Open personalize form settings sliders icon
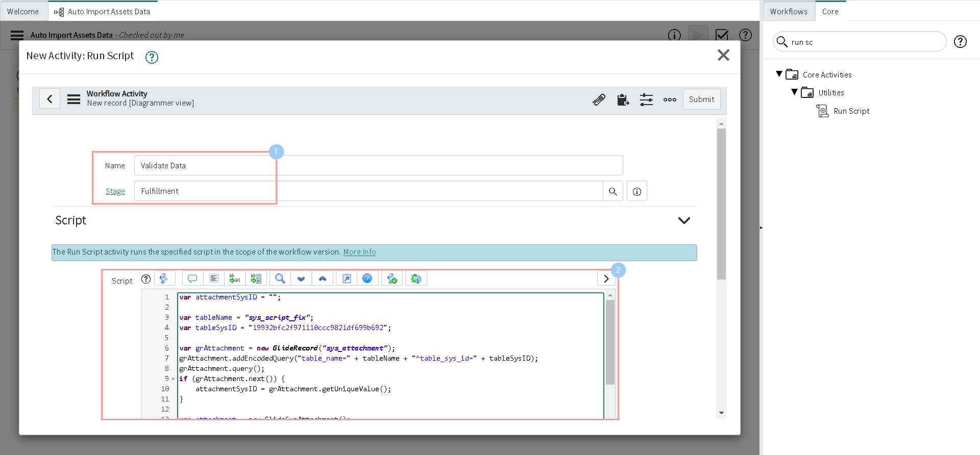Viewport: 980px width, 455px height. pyautogui.click(x=646, y=99)
